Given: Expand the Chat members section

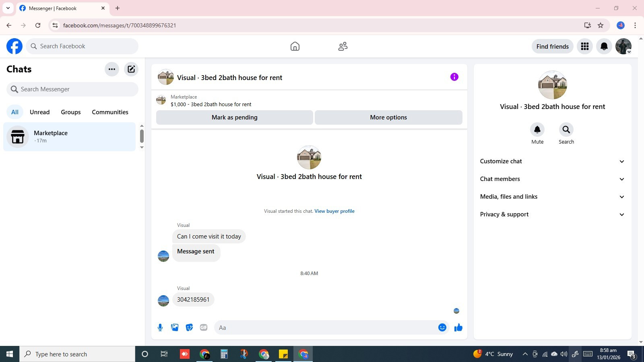Looking at the screenshot, I should (553, 179).
